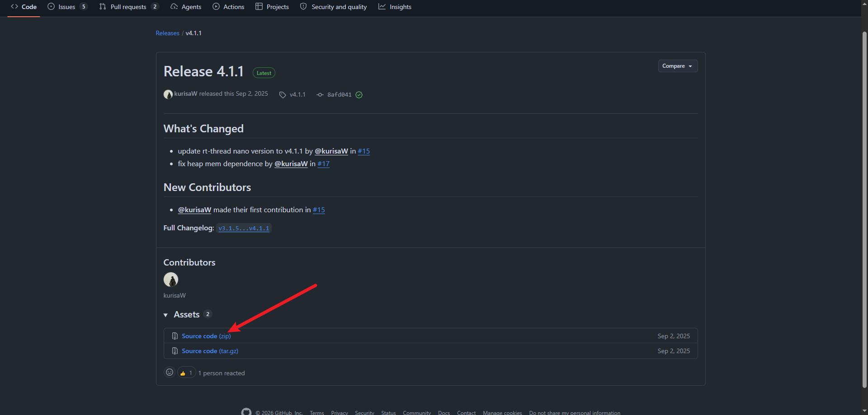Click the zip file icon
This screenshot has width=868, height=415.
175,336
